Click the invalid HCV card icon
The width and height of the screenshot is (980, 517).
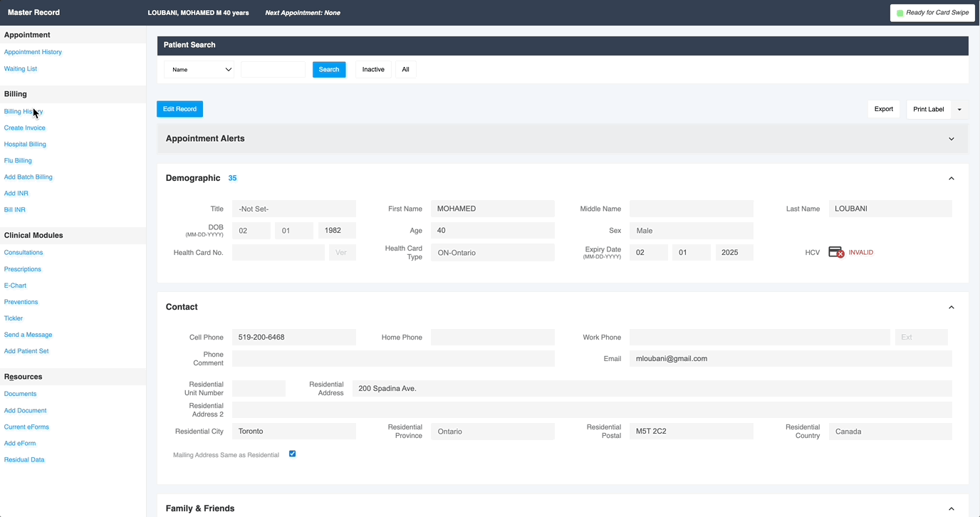point(835,251)
